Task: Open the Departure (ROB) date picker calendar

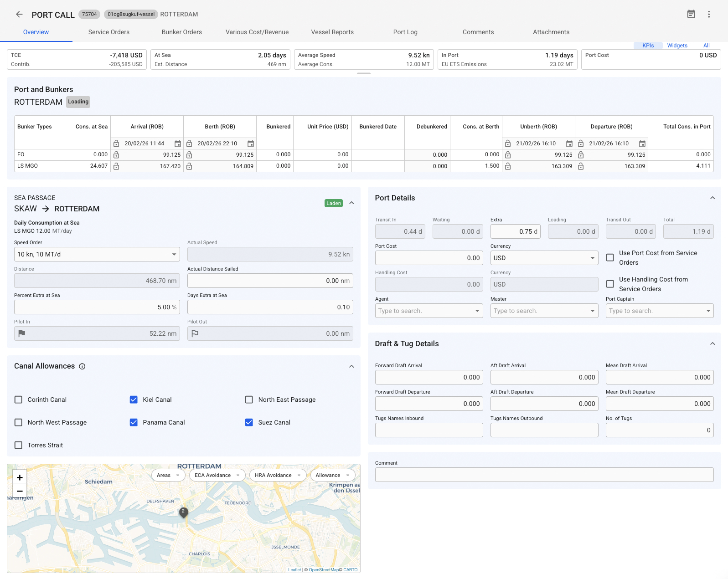Action: (642, 143)
